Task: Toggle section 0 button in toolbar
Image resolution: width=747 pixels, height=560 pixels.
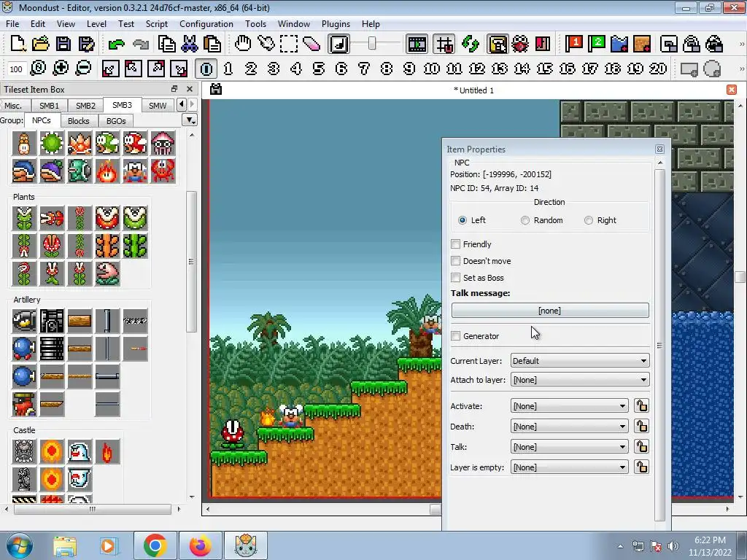Action: tap(206, 69)
